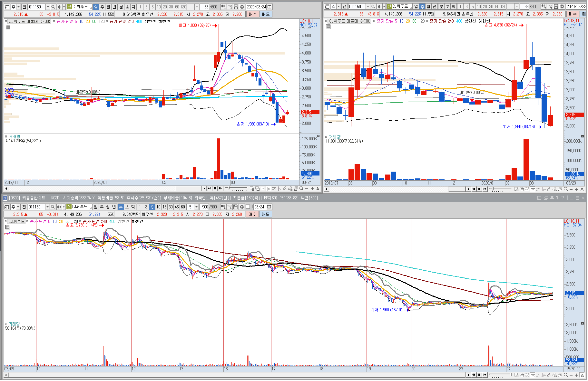Select 주 (weekly) period in top-left chart

point(102,7)
